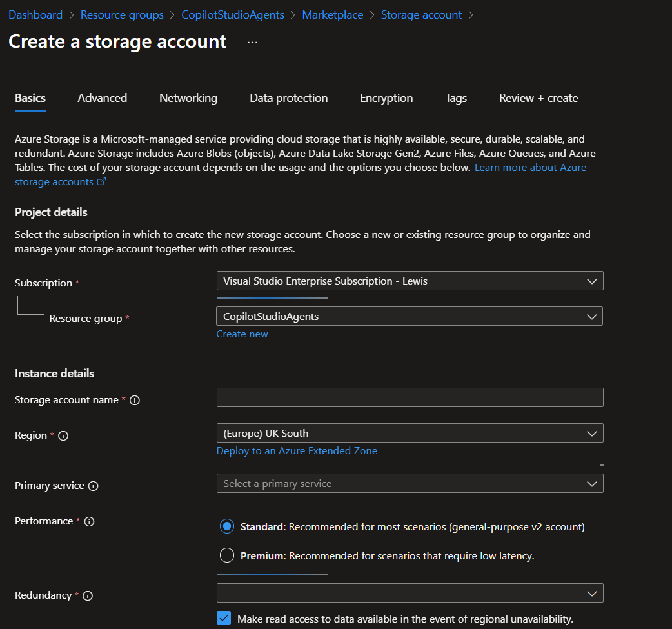Click inside the Storage account name field
The height and width of the screenshot is (629, 672).
[410, 397]
